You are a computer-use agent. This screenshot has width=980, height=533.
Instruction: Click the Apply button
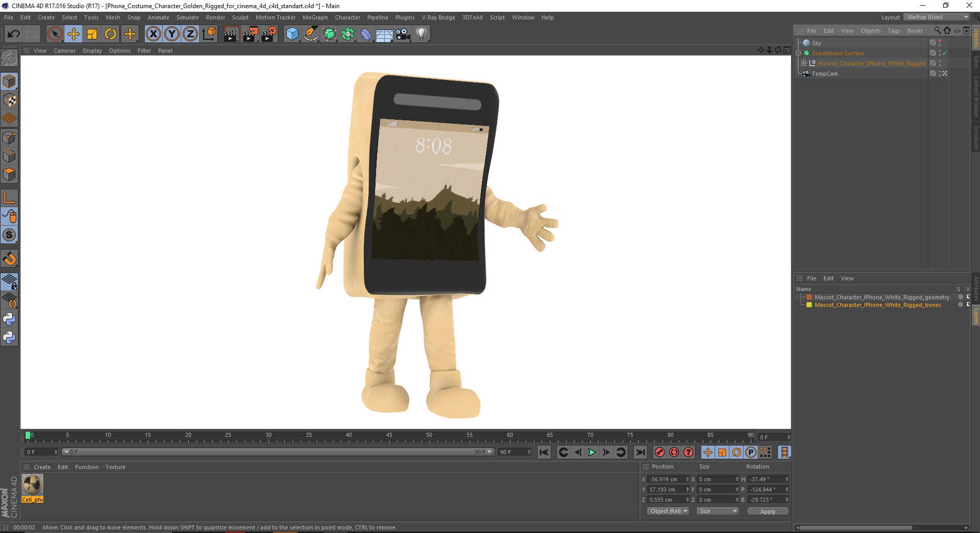[x=768, y=511]
